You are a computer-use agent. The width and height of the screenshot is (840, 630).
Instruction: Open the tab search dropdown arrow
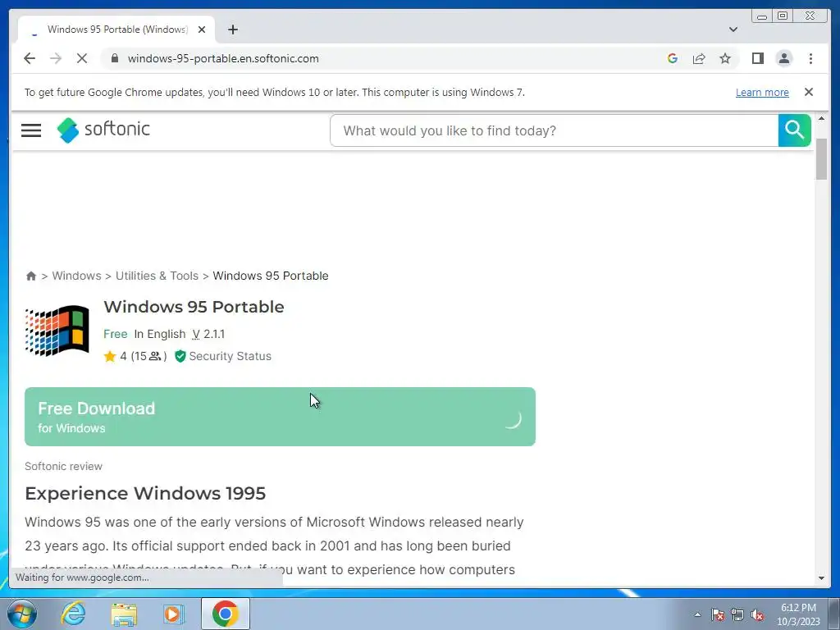(733, 30)
